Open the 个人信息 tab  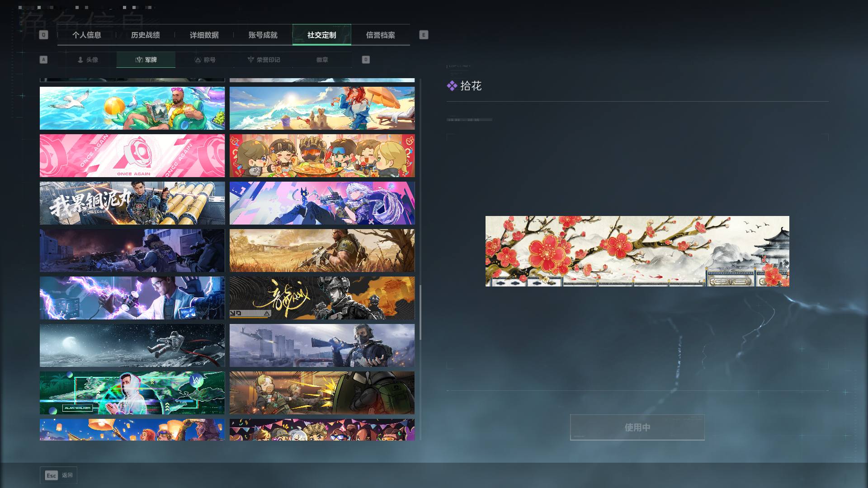point(87,35)
